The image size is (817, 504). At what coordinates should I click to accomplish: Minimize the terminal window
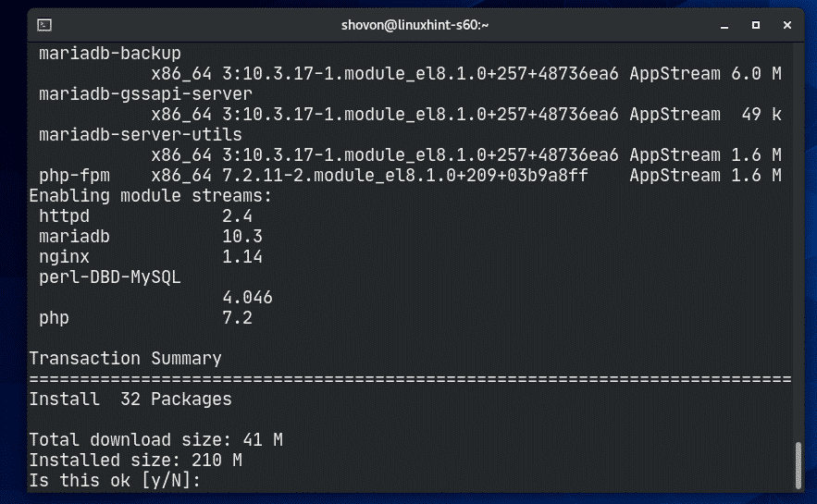[x=724, y=24]
